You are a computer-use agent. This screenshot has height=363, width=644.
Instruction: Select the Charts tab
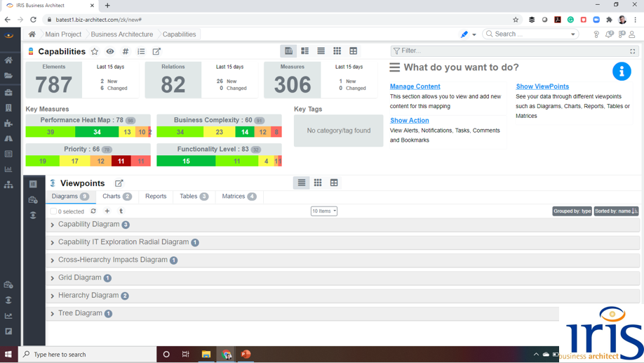117,197
